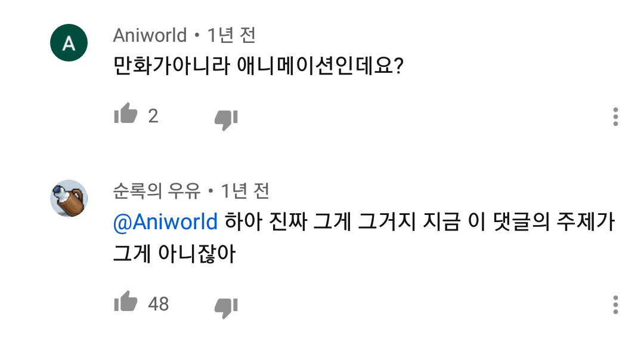Screen dimensions: 644x360
Task: Like the Aniworld comment
Action: (126, 115)
